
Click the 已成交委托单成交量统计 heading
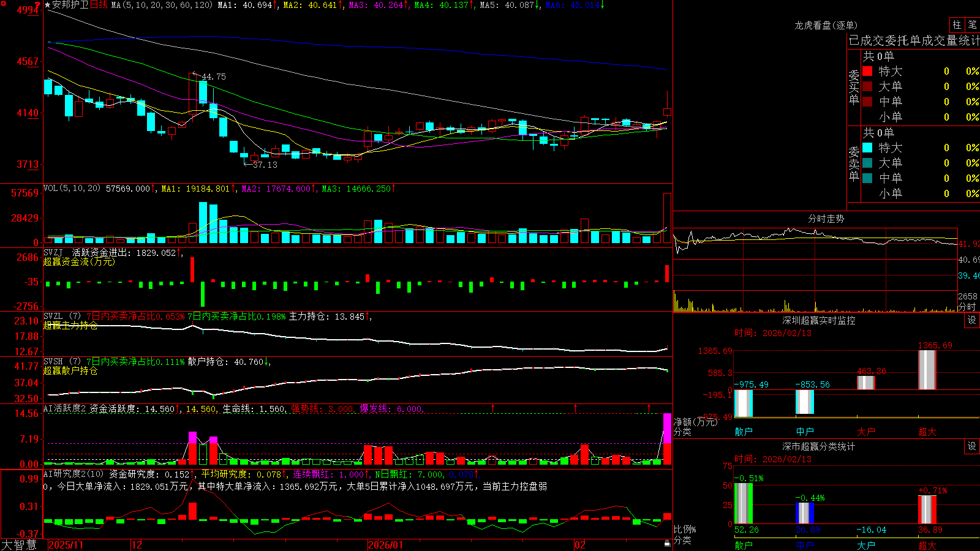[x=914, y=40]
